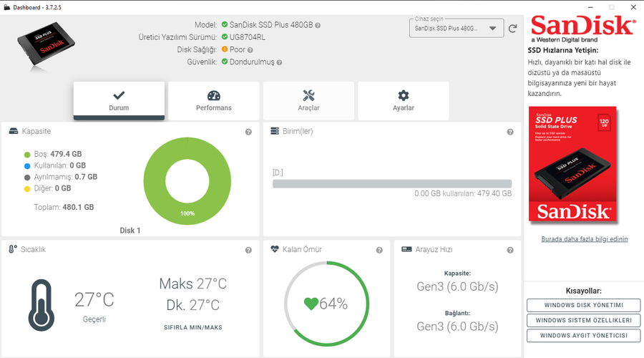Viewport: 644px width, 358px height.
Task: Click help icon beside Disk Sağlığı Poor
Action: 250,50
